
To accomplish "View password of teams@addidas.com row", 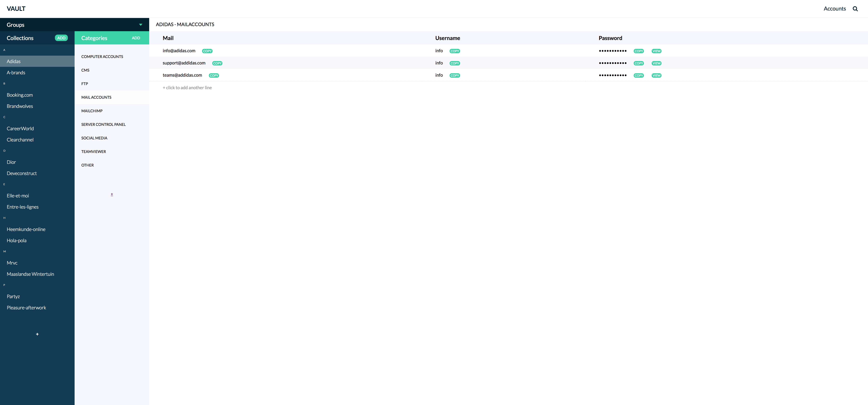I will 656,75.
